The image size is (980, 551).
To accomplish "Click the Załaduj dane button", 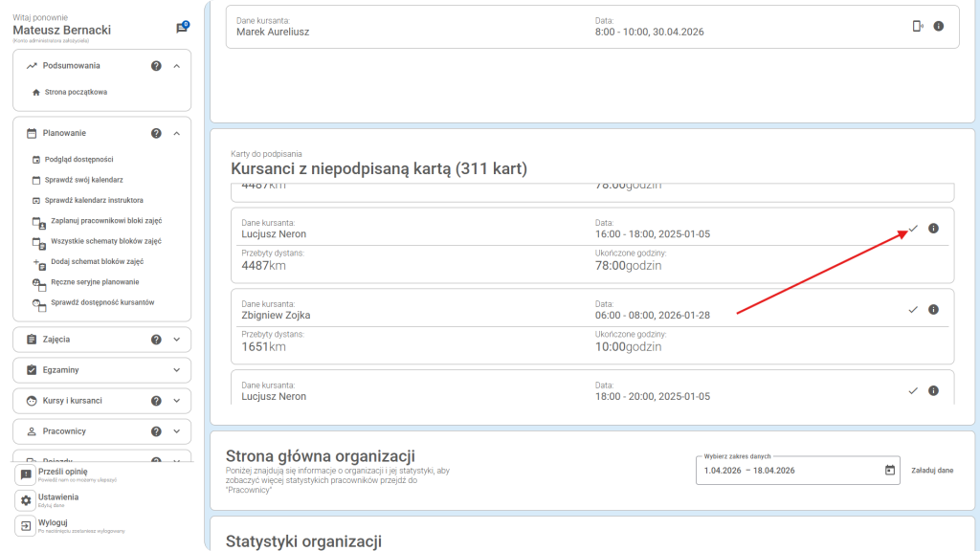I will (x=932, y=471).
